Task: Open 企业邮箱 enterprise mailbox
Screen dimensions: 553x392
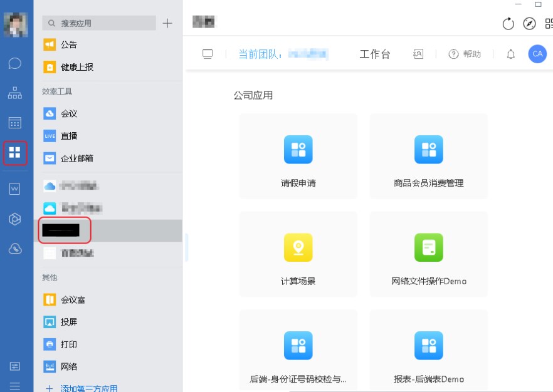Action: coord(76,158)
